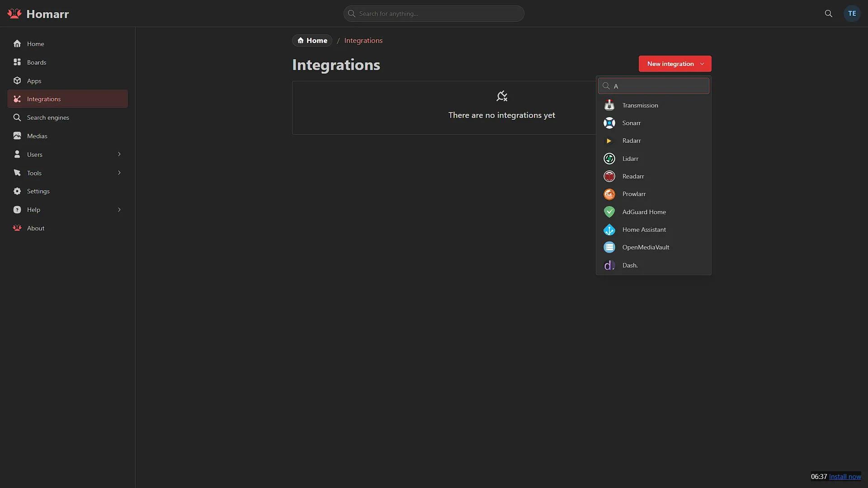Select the Home Assistant icon
This screenshot has width=868, height=488.
(609, 230)
